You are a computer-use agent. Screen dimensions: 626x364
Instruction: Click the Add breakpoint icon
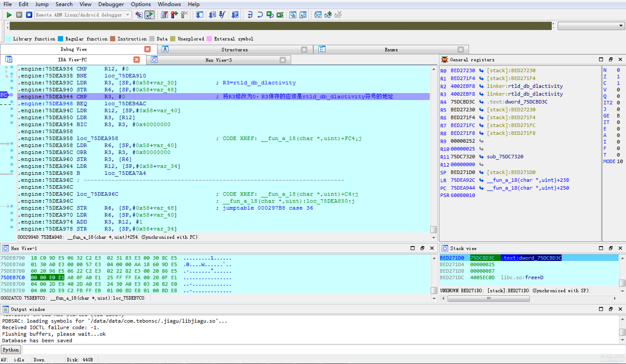tap(174, 15)
